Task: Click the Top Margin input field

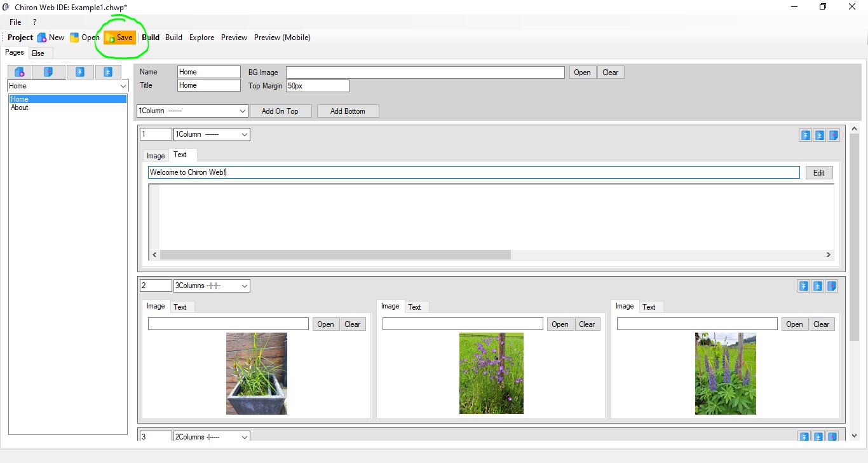Action: [x=317, y=85]
